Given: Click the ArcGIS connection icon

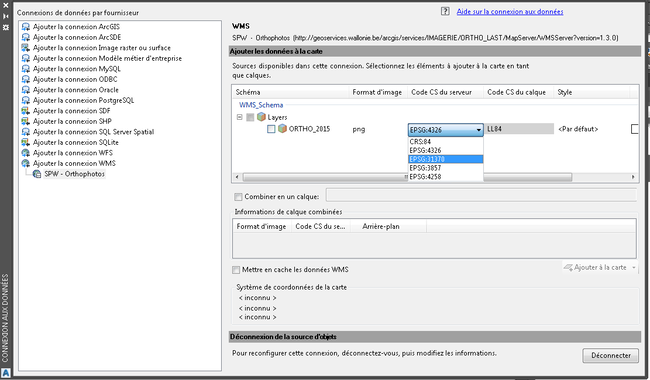Looking at the screenshot, I should [x=26, y=27].
